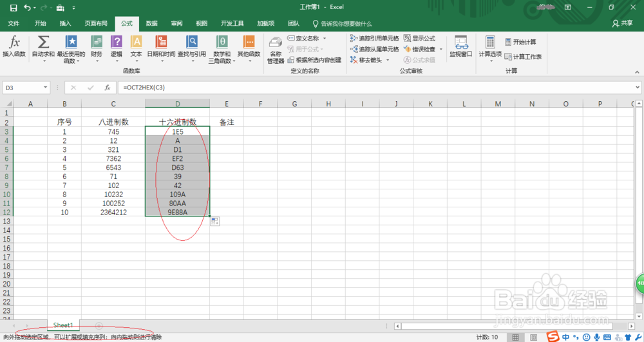The image size is (644, 342).
Task: Expand the Name Box dropdown
Action: 45,88
